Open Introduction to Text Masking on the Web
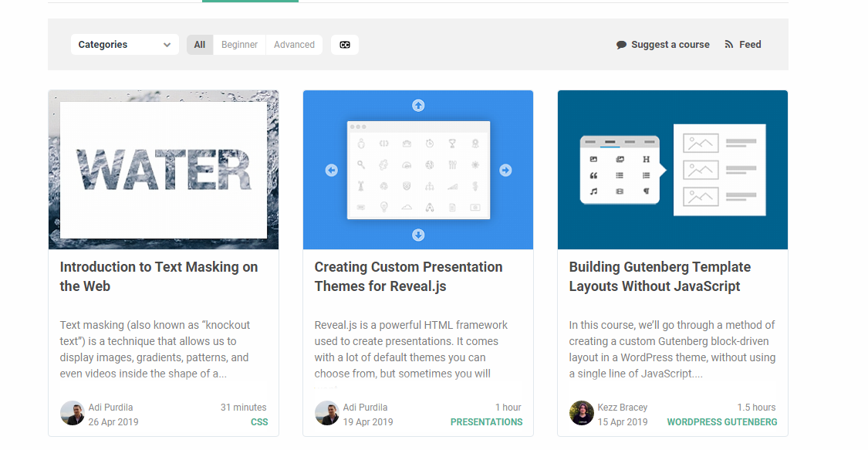The height and width of the screenshot is (450, 868). tap(159, 276)
